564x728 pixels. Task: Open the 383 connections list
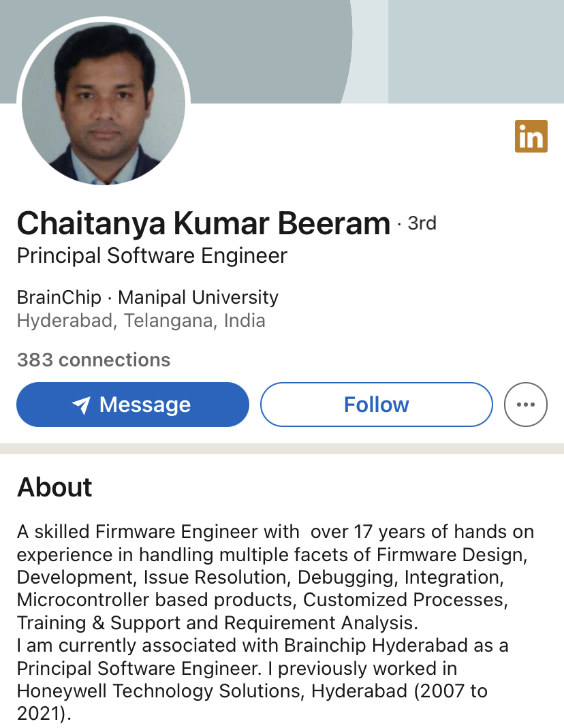click(x=93, y=360)
